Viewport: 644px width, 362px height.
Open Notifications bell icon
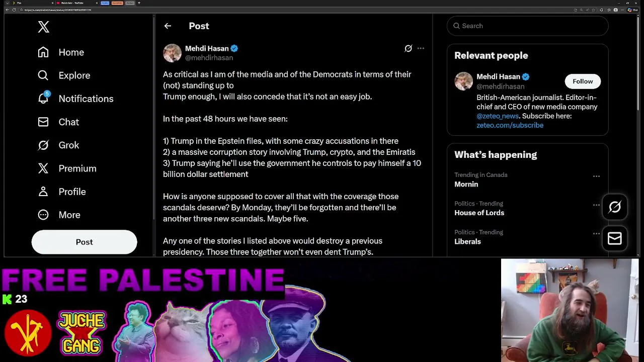[43, 98]
